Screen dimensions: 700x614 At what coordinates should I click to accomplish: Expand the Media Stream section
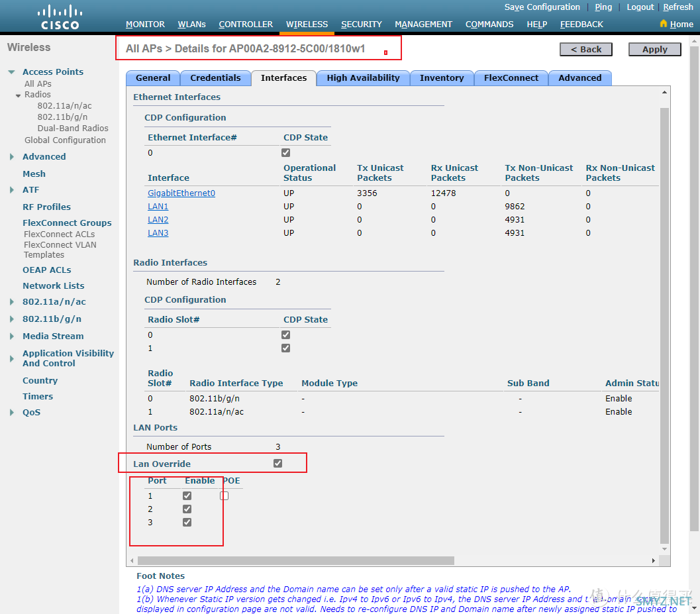click(x=11, y=336)
